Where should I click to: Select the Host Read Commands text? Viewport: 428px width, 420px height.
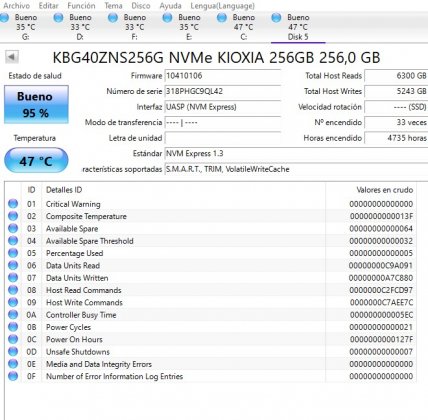(x=84, y=290)
